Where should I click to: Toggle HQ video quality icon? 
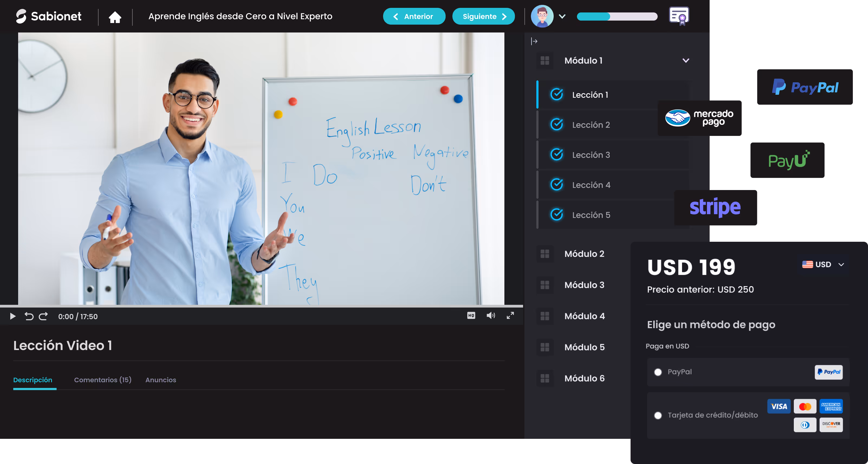coord(471,315)
